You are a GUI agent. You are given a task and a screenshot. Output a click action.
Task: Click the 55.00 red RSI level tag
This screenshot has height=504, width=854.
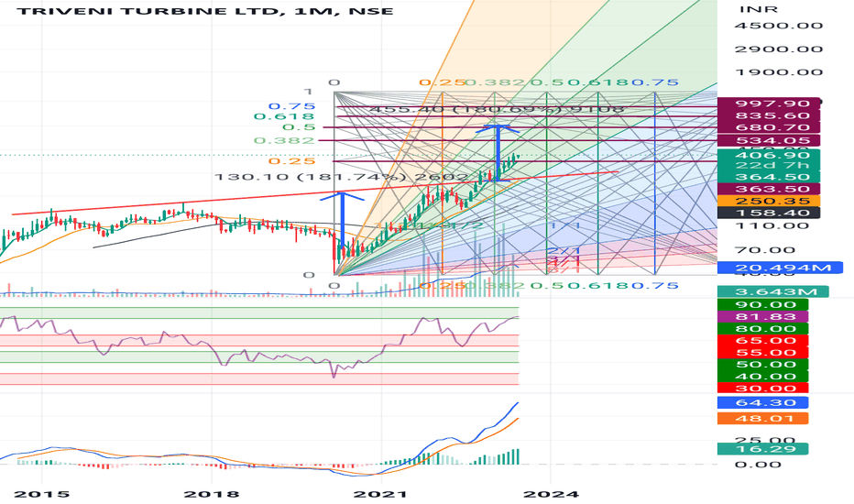(x=763, y=353)
